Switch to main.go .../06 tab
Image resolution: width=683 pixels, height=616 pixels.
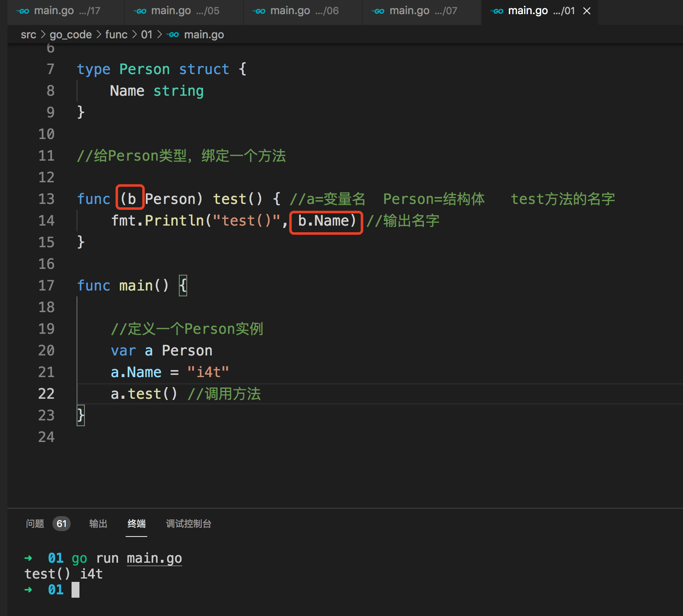tap(304, 11)
